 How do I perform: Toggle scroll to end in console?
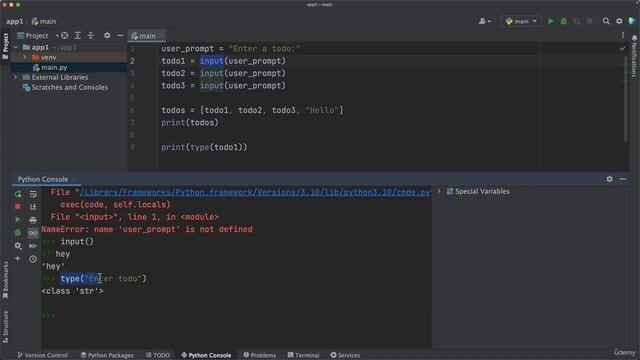pos(33,207)
